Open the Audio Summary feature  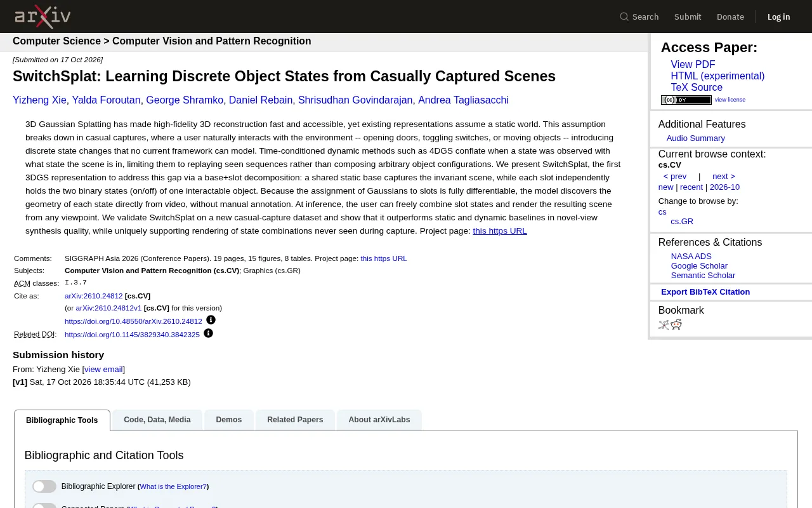[x=695, y=138]
